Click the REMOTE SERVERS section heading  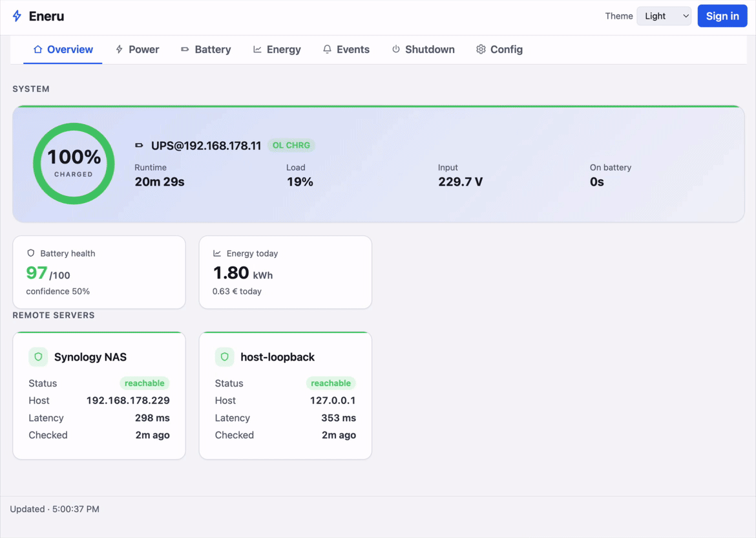point(54,315)
